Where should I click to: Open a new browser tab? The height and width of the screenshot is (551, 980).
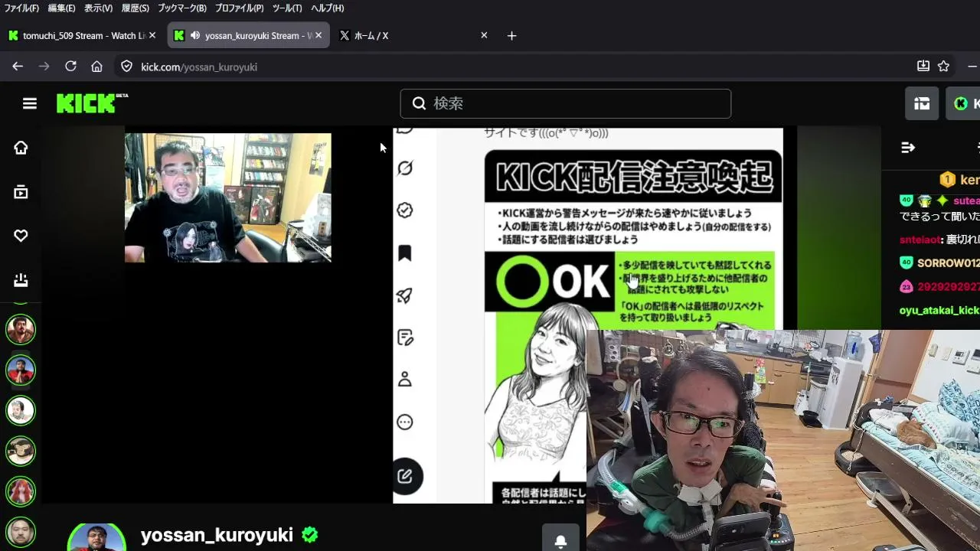[x=511, y=35]
